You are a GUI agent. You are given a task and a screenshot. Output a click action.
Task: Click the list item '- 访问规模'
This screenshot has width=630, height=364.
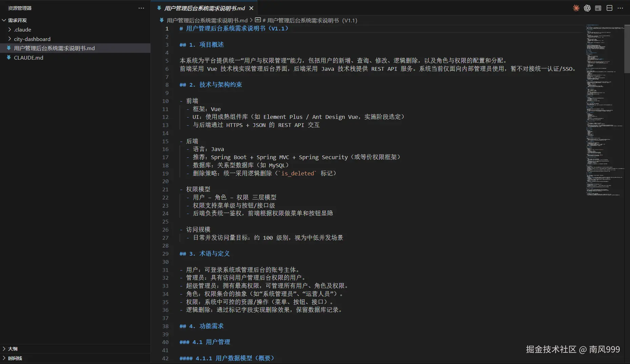(195, 230)
